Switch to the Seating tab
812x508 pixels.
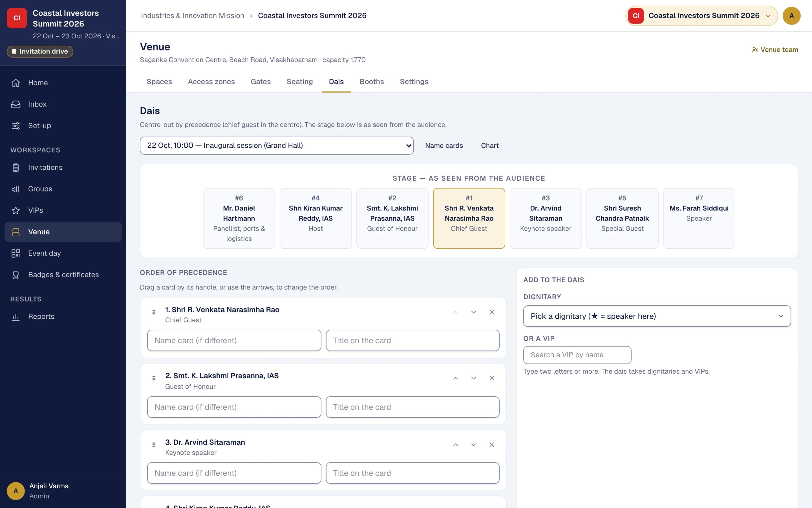click(x=299, y=82)
